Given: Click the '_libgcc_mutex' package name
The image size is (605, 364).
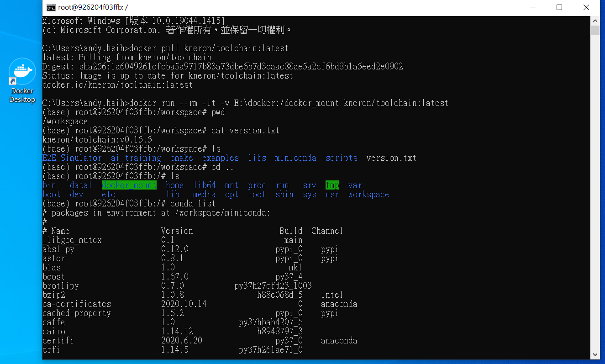Looking at the screenshot, I should coord(72,240).
